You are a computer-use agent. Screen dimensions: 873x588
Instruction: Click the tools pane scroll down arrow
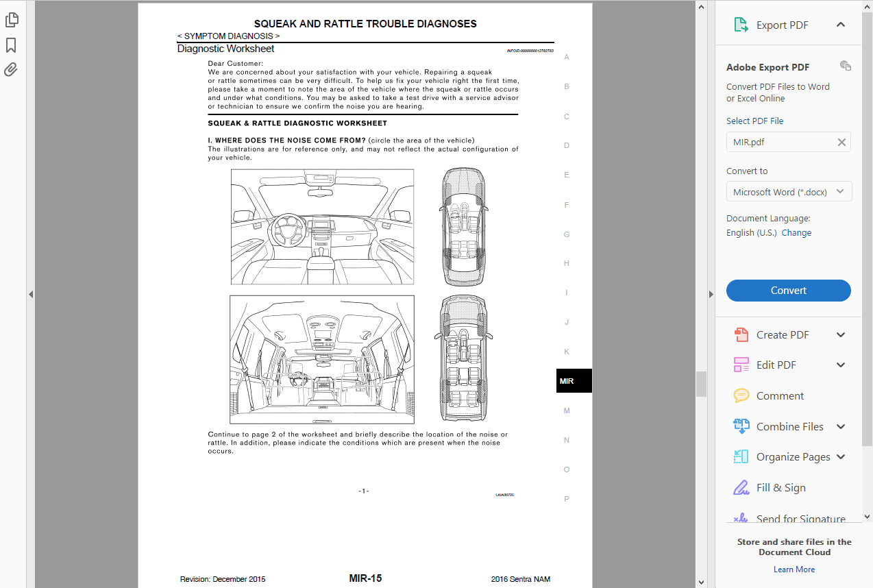(868, 516)
